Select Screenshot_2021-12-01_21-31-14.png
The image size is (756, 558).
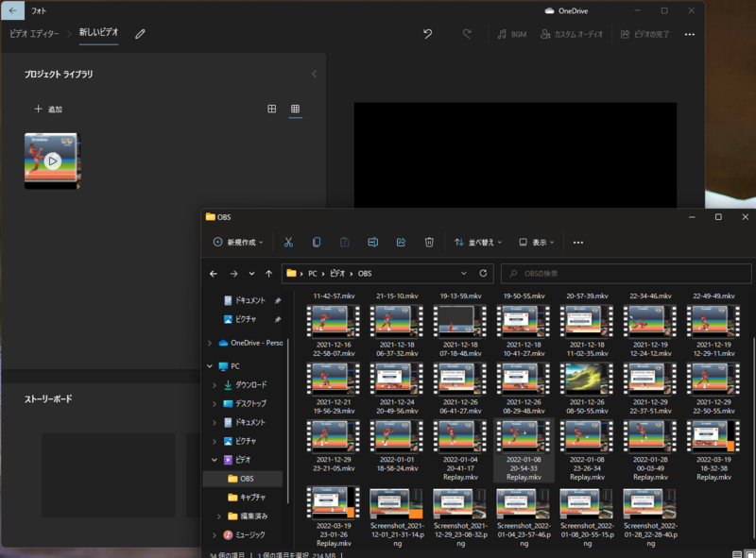point(397,518)
